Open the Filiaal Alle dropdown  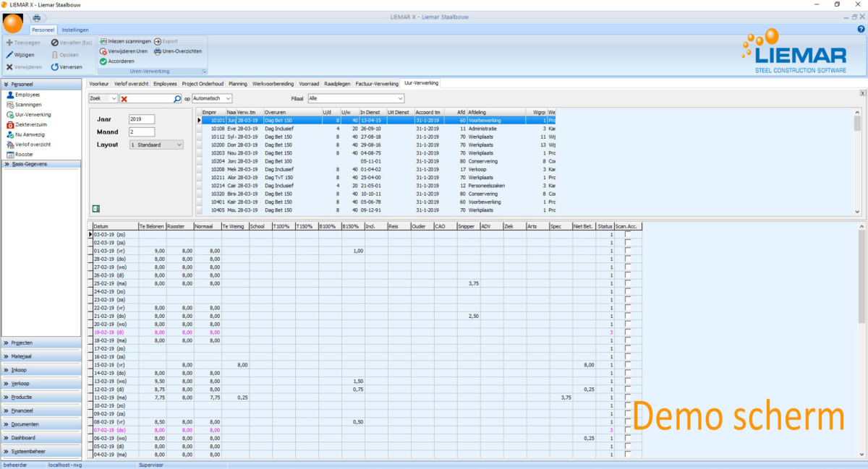pyautogui.click(x=400, y=98)
